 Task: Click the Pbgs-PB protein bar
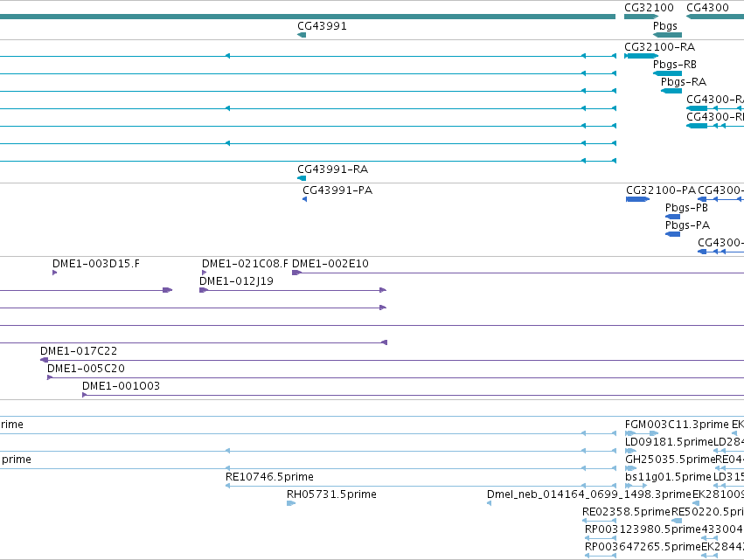[x=673, y=217]
